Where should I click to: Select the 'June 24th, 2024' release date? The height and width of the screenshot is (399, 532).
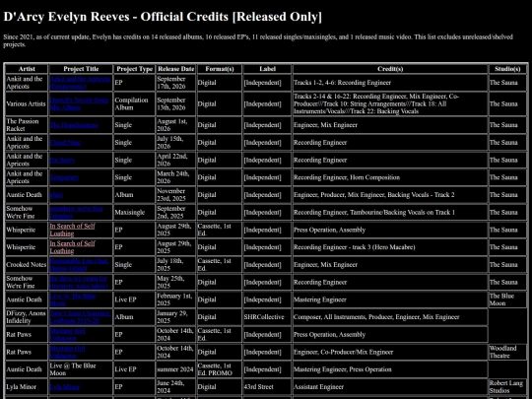point(175,387)
